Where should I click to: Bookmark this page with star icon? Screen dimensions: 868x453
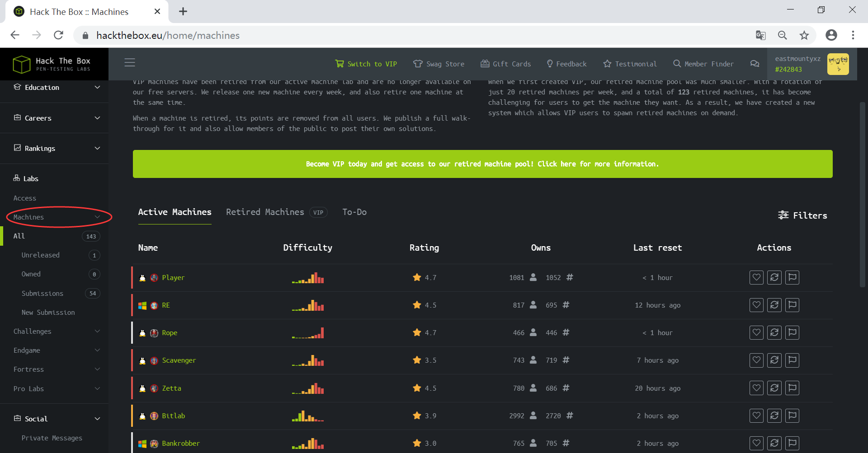[804, 35]
